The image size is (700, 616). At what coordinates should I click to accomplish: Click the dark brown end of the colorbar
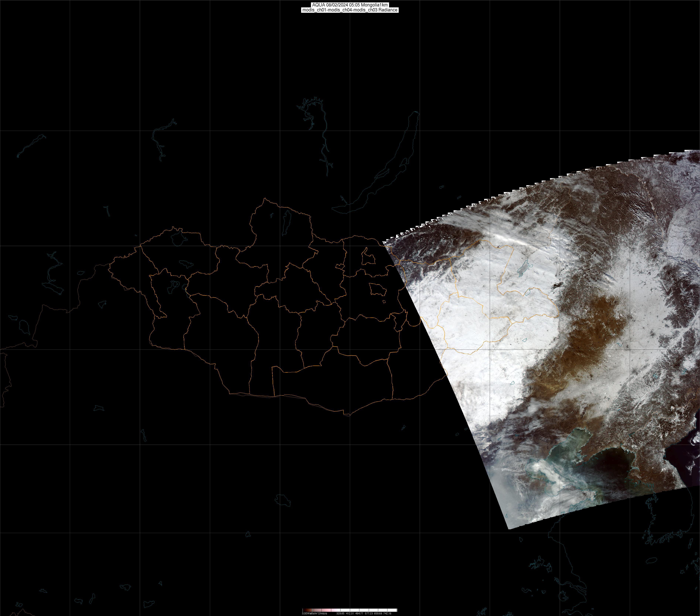coord(305,610)
